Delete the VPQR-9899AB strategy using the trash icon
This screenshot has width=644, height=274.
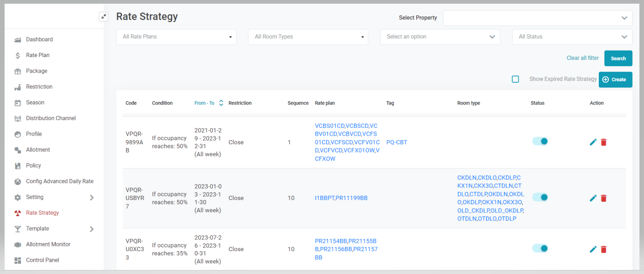[x=603, y=142]
